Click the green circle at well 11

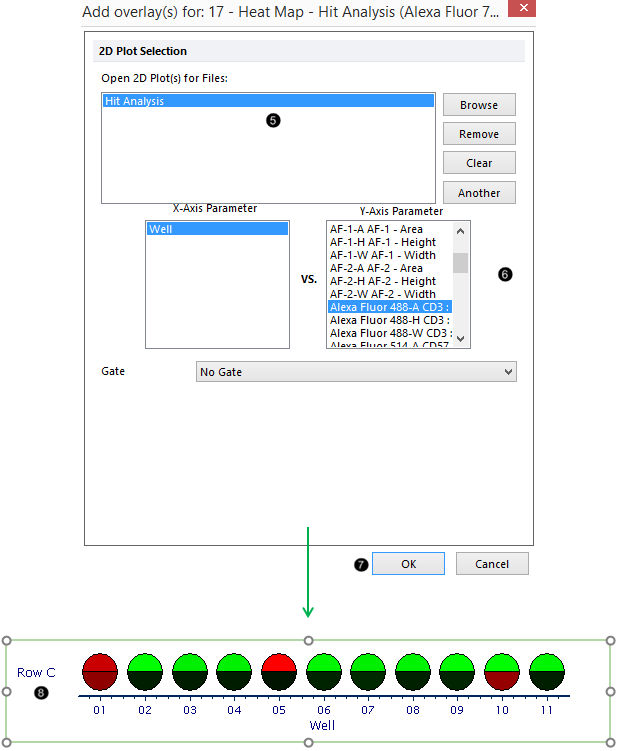coord(547,672)
